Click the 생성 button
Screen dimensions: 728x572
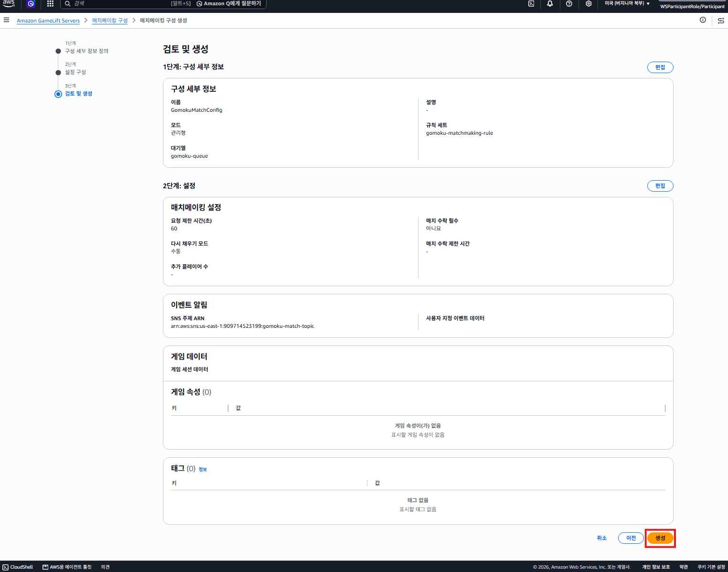(x=660, y=538)
